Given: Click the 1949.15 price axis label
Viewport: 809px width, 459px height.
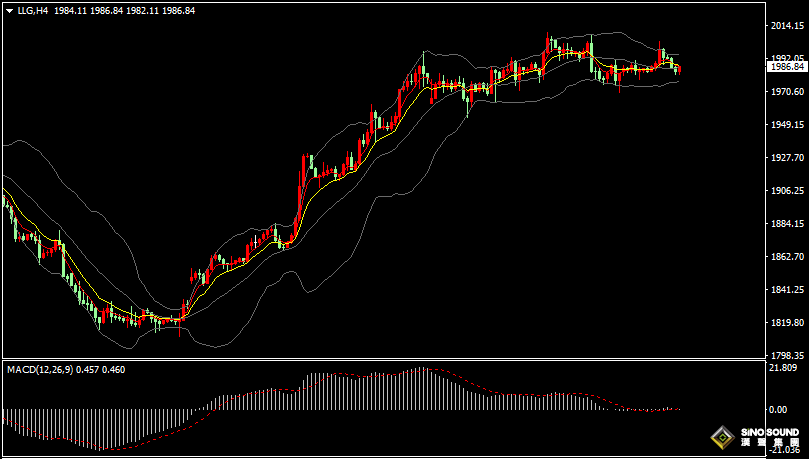Looking at the screenshot, I should [x=786, y=125].
